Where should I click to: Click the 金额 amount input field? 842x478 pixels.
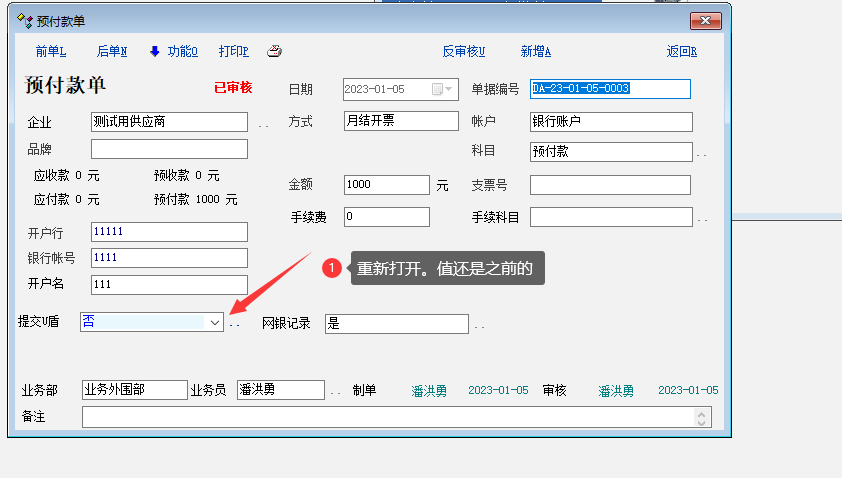click(x=386, y=185)
